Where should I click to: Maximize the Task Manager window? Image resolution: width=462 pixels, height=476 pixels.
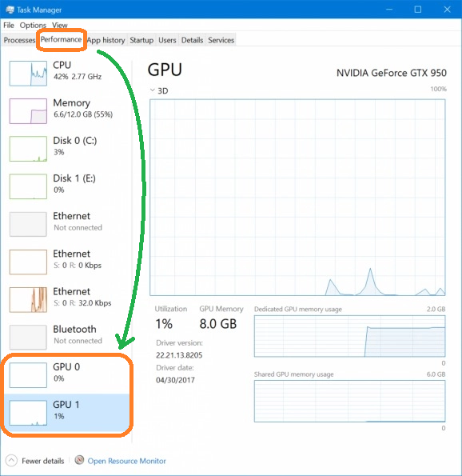click(418, 10)
